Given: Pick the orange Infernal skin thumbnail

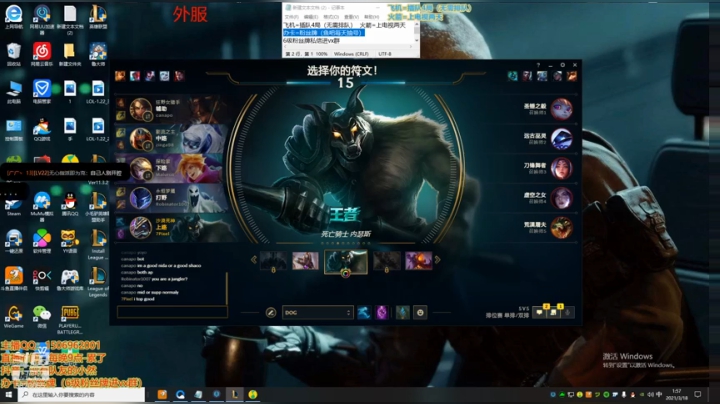Looking at the screenshot, I should click(418, 261).
